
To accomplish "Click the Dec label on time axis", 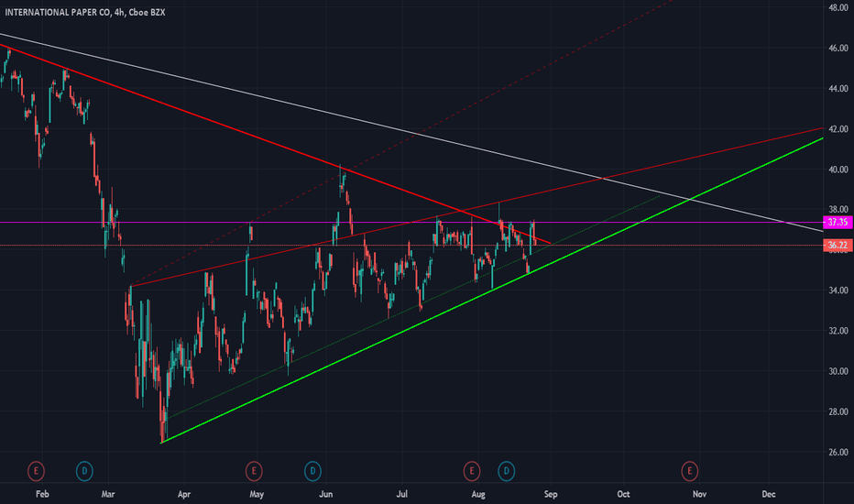I will [x=769, y=494].
